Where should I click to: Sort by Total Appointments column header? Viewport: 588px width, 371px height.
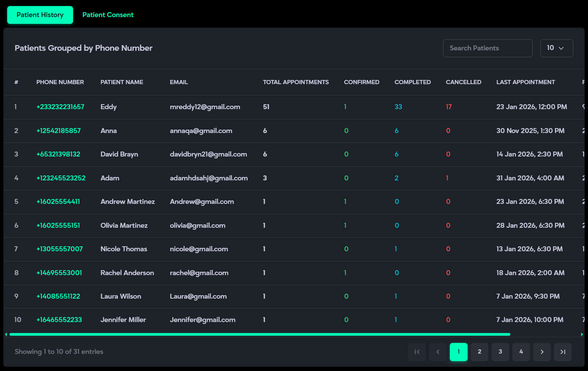296,82
